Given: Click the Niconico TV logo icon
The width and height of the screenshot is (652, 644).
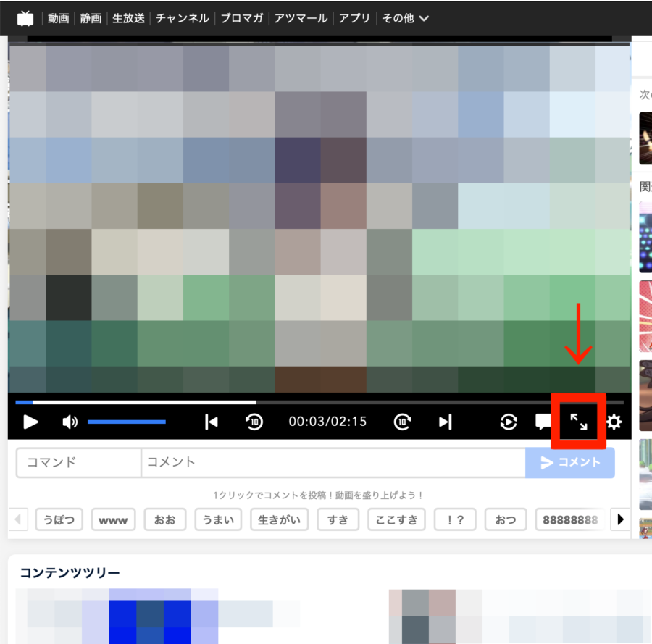Looking at the screenshot, I should click(25, 18).
